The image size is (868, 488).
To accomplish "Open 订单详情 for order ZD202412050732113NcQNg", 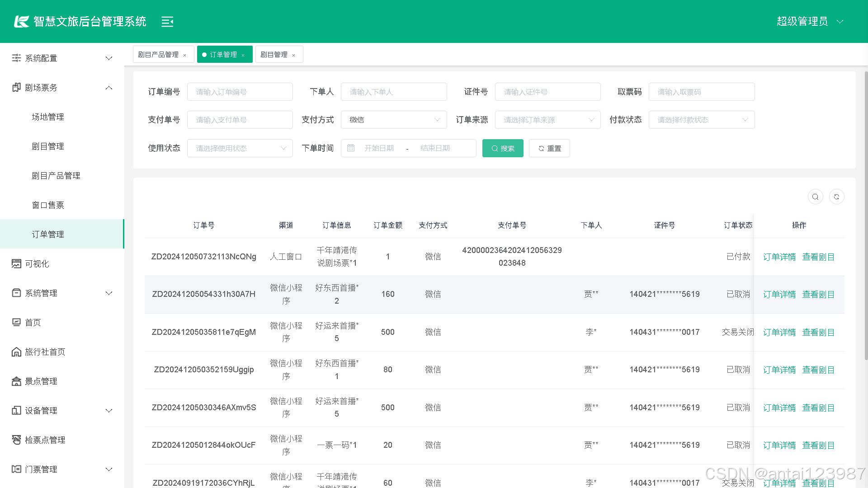I will pyautogui.click(x=779, y=257).
